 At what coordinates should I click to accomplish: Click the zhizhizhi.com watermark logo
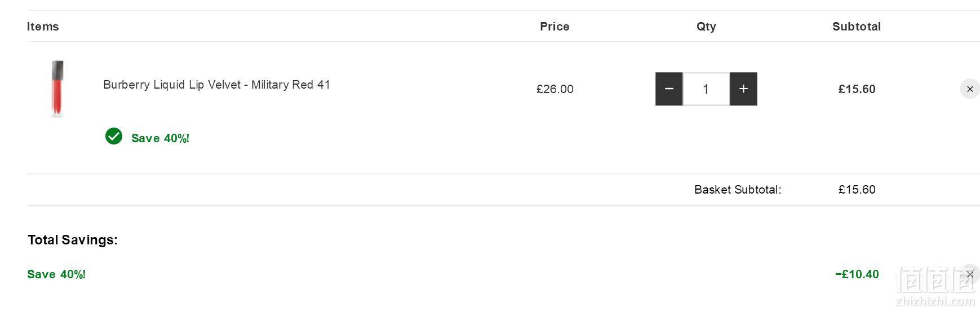(x=935, y=287)
